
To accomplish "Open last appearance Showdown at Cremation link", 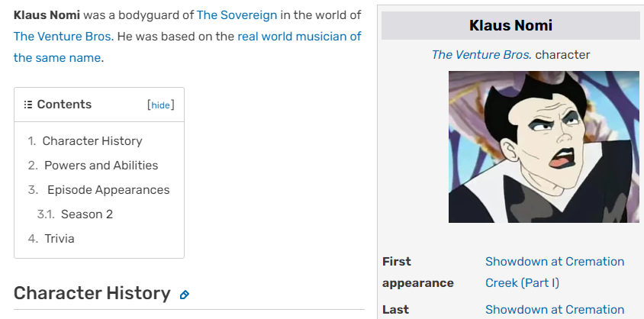I will 555,309.
